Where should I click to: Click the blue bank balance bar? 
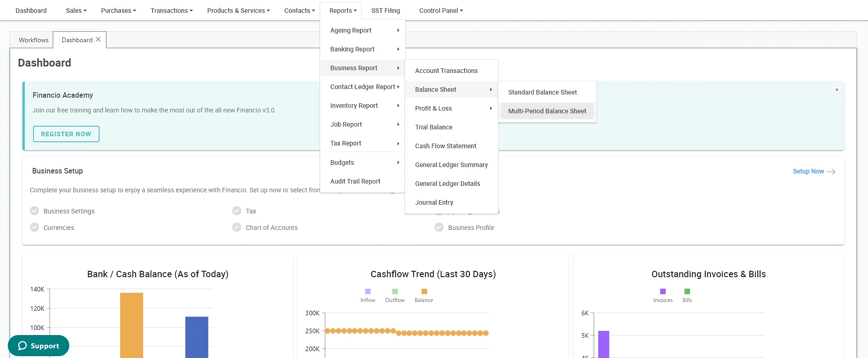click(197, 337)
